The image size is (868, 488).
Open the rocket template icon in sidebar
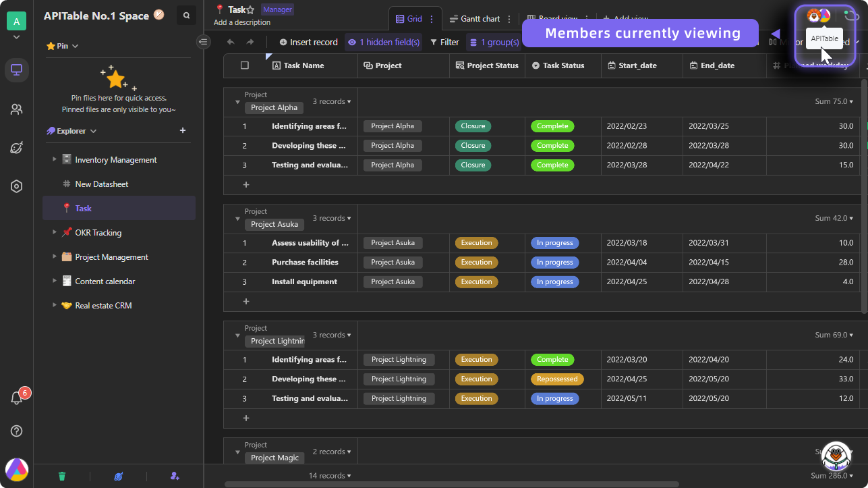coord(16,148)
